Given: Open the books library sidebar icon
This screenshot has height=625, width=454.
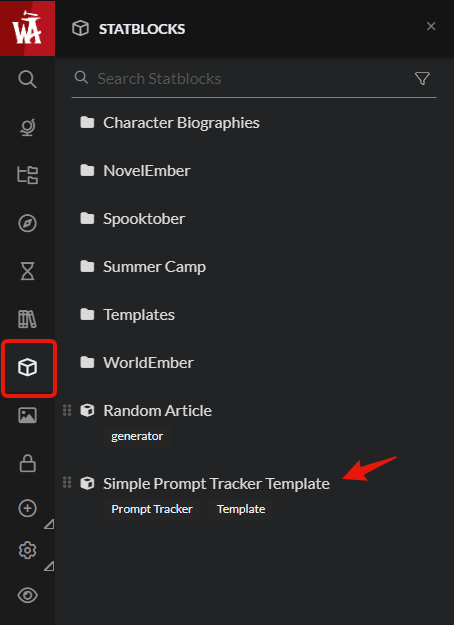Looking at the screenshot, I should click(x=27, y=319).
